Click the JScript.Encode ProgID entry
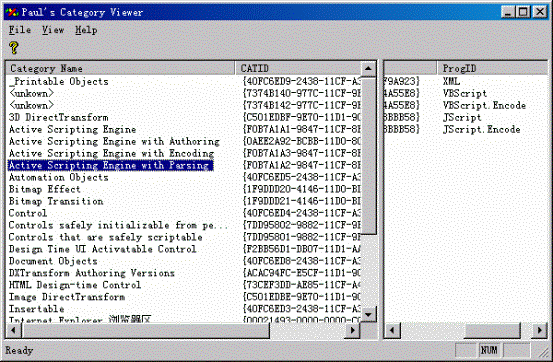Screen dimensions: 553x362 pos(481,129)
